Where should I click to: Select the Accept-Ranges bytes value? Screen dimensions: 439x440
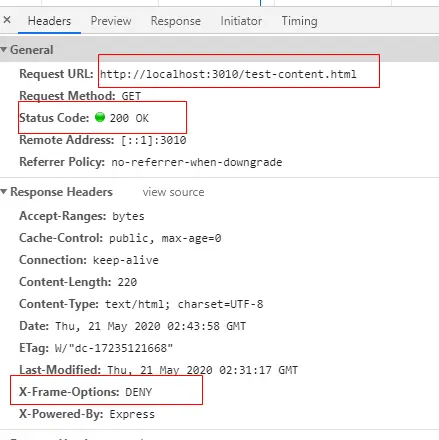[128, 216]
